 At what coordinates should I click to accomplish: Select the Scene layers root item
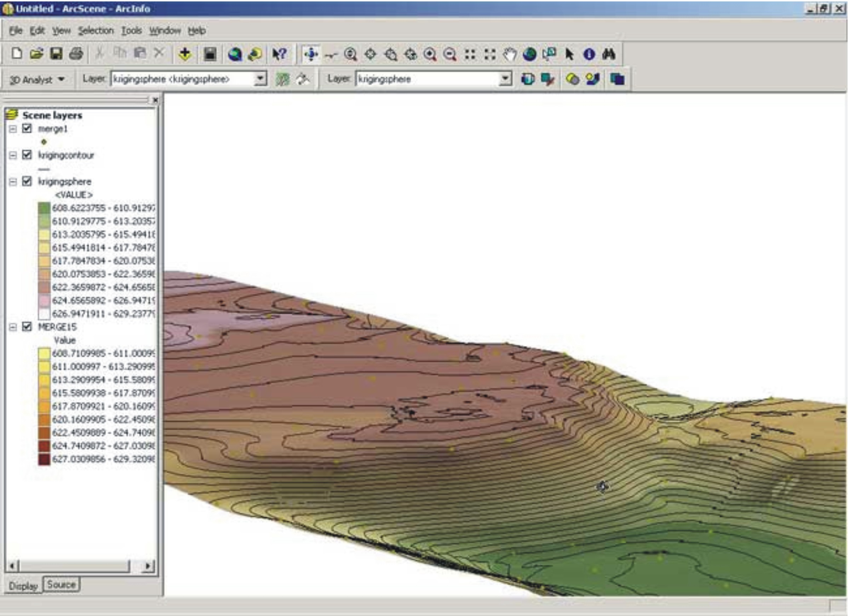[x=52, y=115]
